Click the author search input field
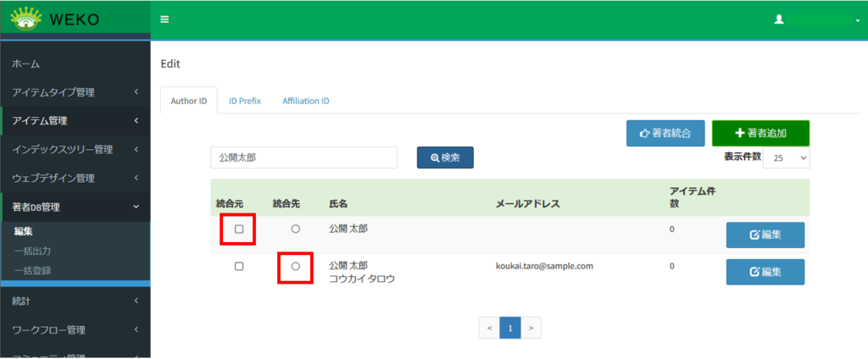The height and width of the screenshot is (359, 868). tap(303, 157)
